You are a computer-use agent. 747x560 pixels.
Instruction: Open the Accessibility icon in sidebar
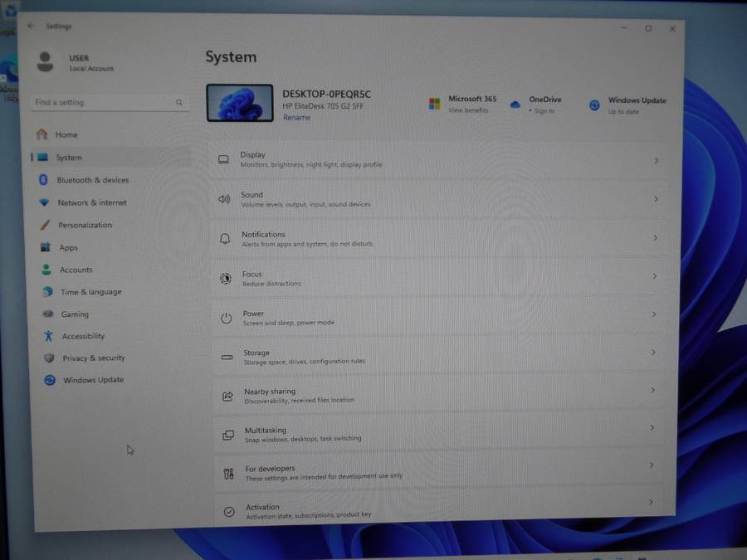(48, 336)
